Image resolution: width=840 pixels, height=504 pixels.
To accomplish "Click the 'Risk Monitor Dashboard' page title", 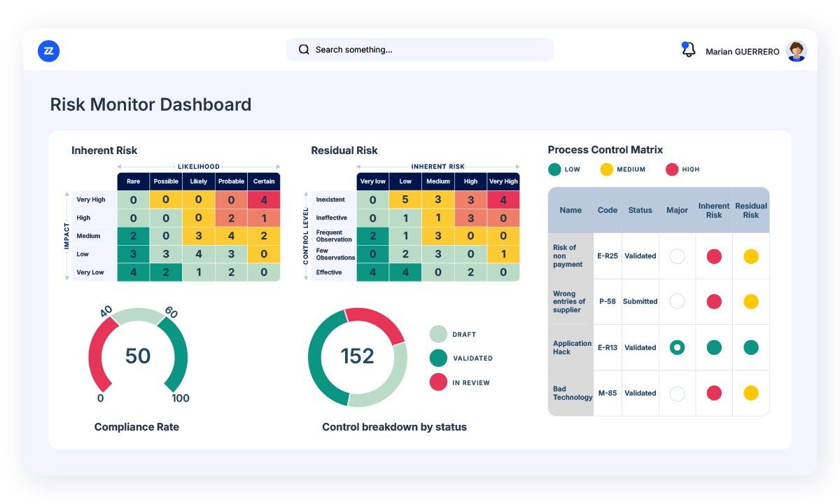I will coord(150,105).
